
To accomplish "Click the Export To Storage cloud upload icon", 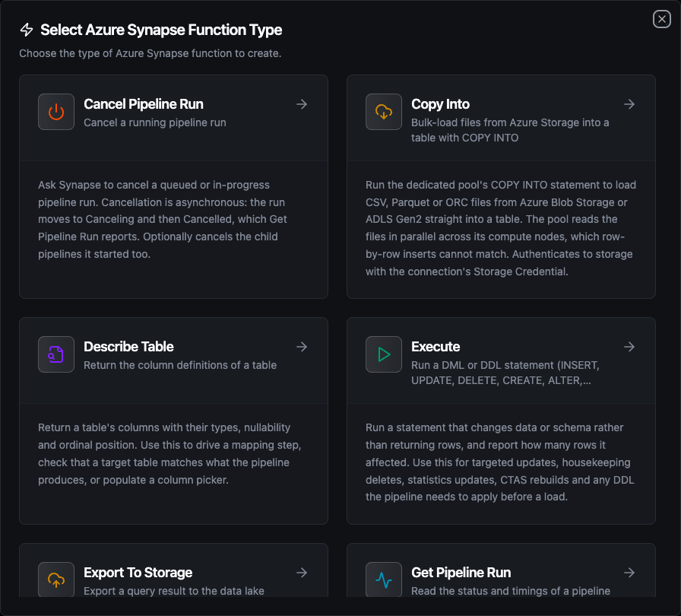I will (56, 579).
